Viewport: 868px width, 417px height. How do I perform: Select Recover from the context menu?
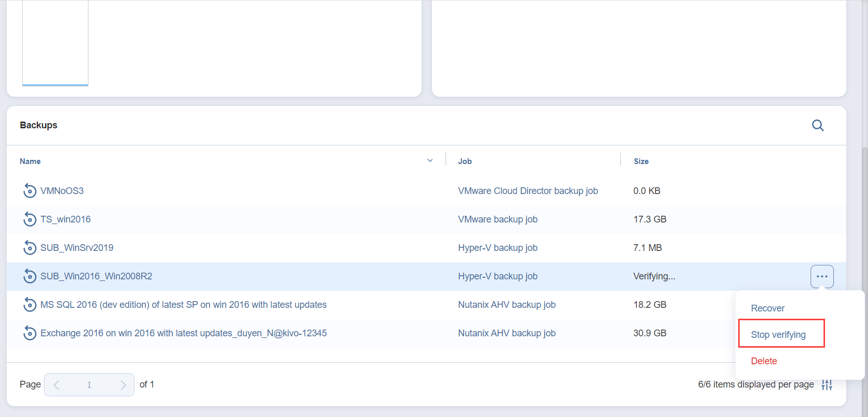(768, 308)
